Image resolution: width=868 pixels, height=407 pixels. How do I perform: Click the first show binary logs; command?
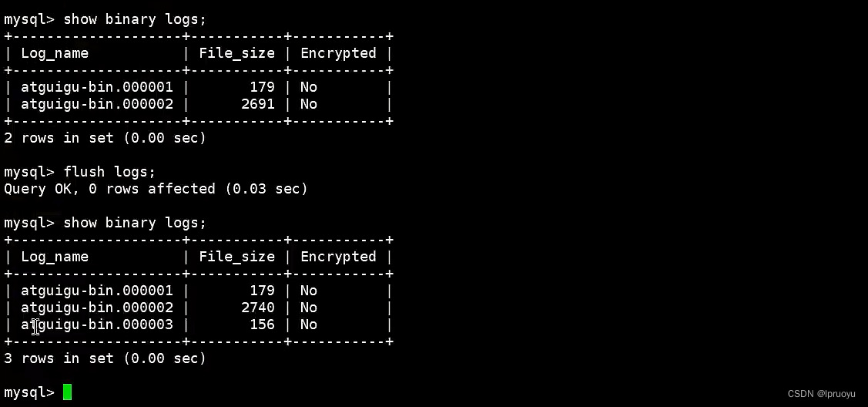(135, 19)
